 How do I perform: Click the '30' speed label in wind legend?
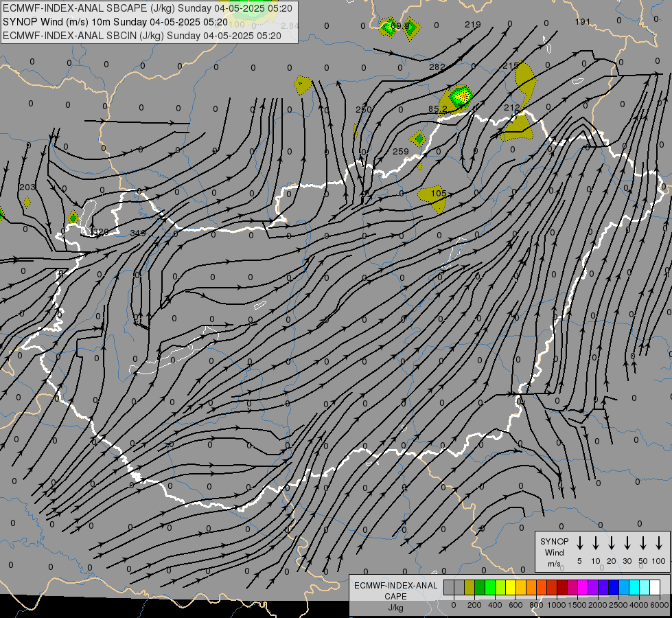pos(627,561)
